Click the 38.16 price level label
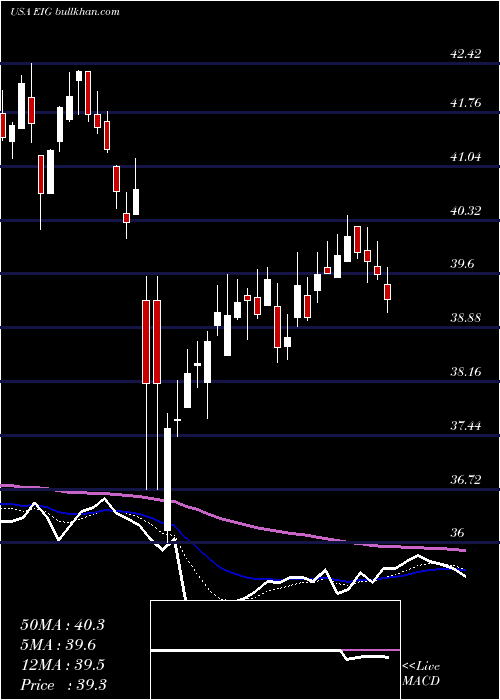 (466, 371)
